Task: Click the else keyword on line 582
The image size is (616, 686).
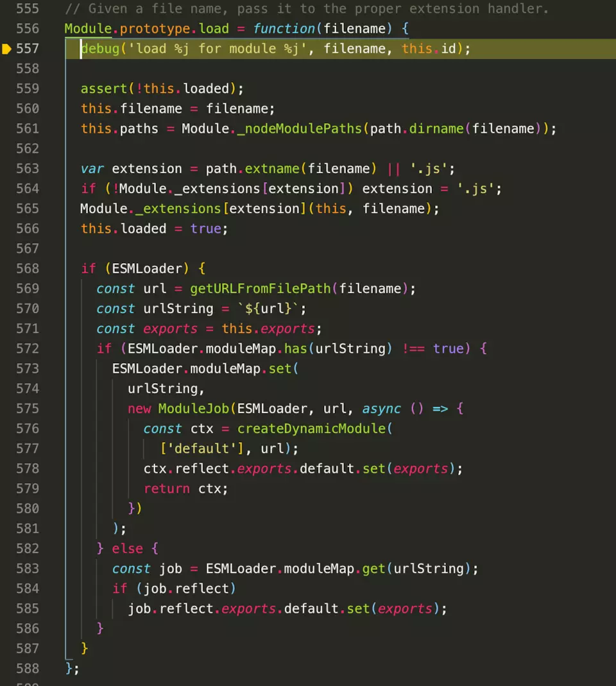Action: (x=127, y=549)
